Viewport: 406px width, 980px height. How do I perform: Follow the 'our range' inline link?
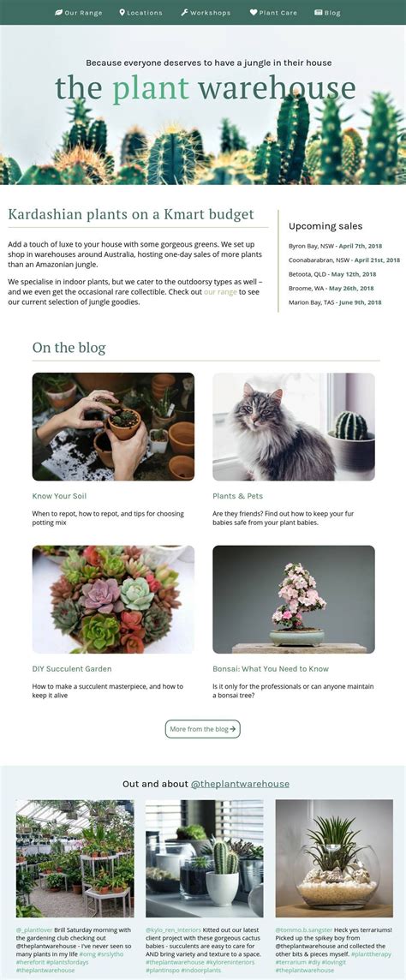coord(220,292)
